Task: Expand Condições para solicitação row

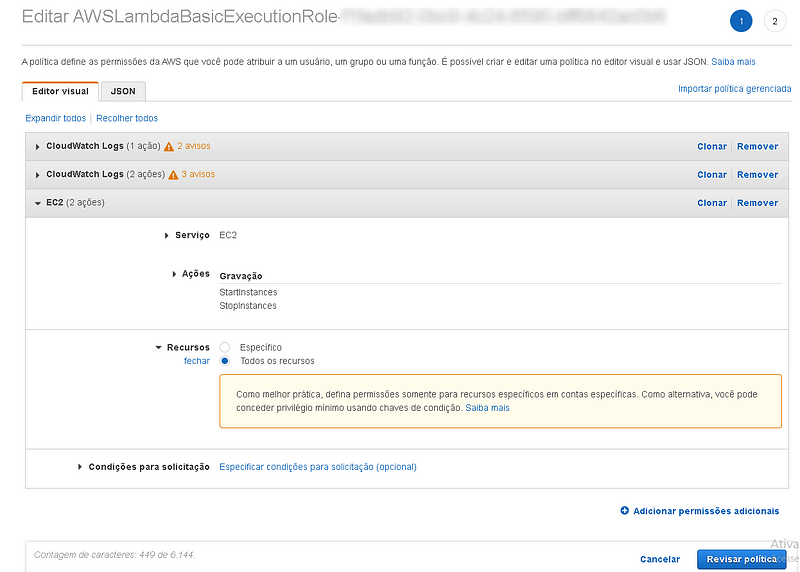Action: (x=80, y=467)
